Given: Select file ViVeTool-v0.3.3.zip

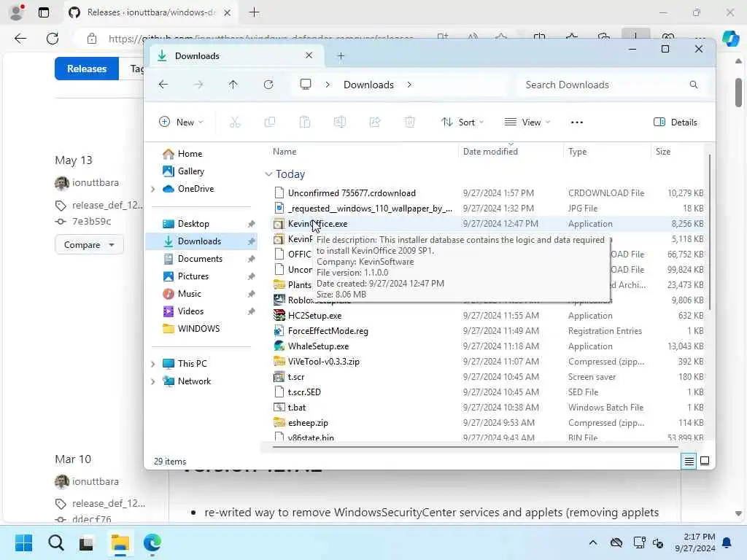Looking at the screenshot, I should 323,362.
